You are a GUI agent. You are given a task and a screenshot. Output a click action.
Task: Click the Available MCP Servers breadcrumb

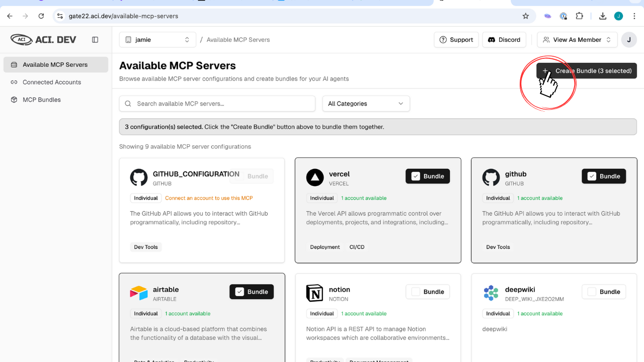point(238,40)
